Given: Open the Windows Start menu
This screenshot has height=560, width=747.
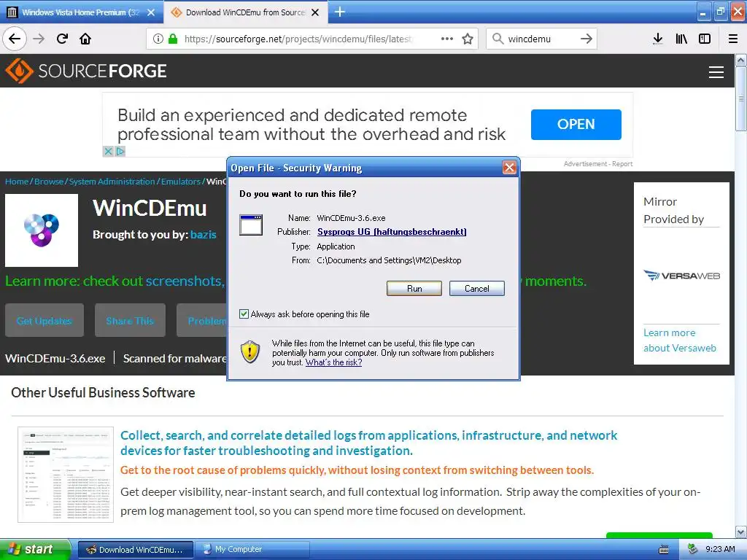Looking at the screenshot, I should click(35, 549).
